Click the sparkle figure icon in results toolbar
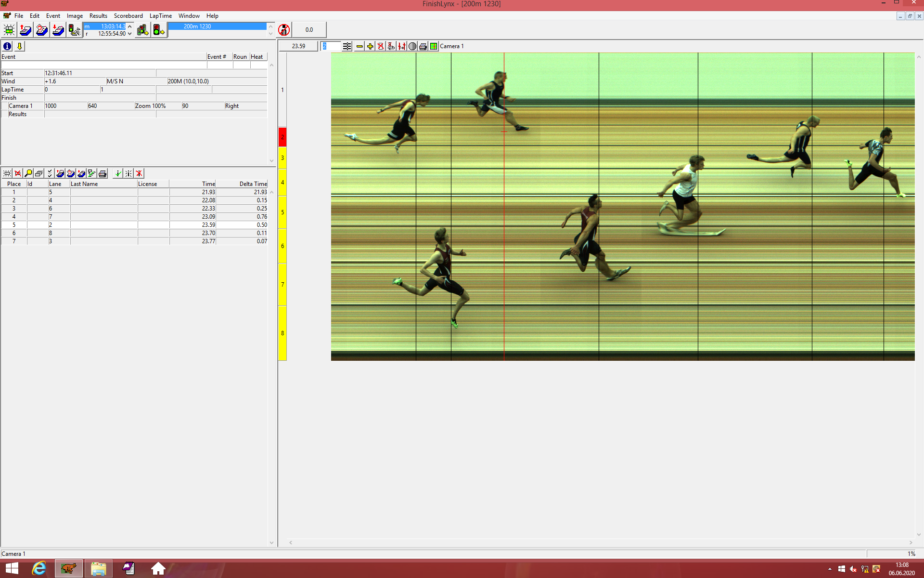Screen dimensions: 924x578 [x=128, y=173]
